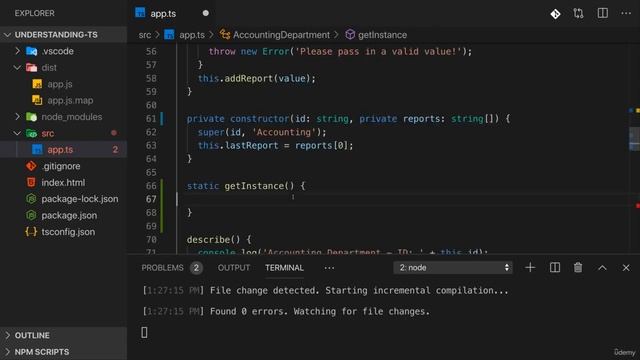Open the git source control diamond icon
This screenshot has height=360, width=640.
[555, 14]
